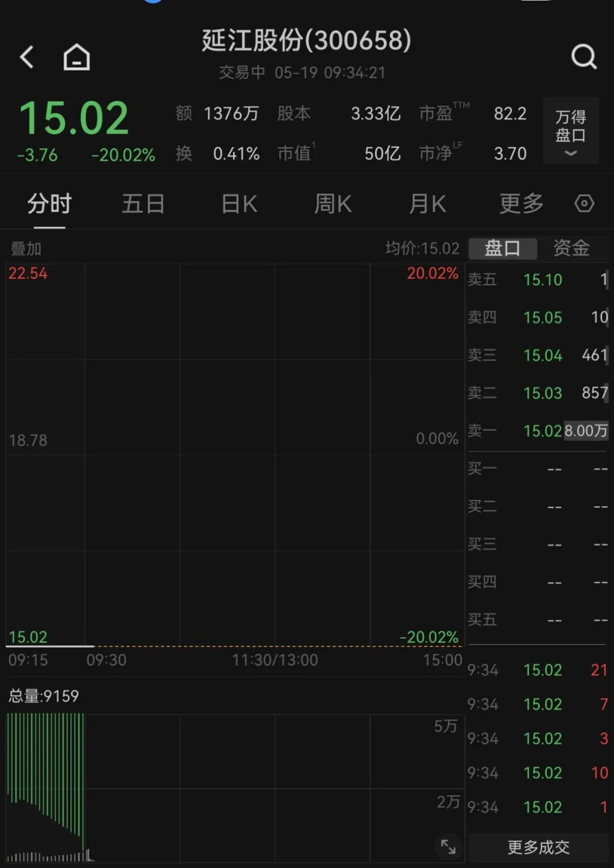
Task: Switch to the 日K chart tab
Action: coord(239,203)
